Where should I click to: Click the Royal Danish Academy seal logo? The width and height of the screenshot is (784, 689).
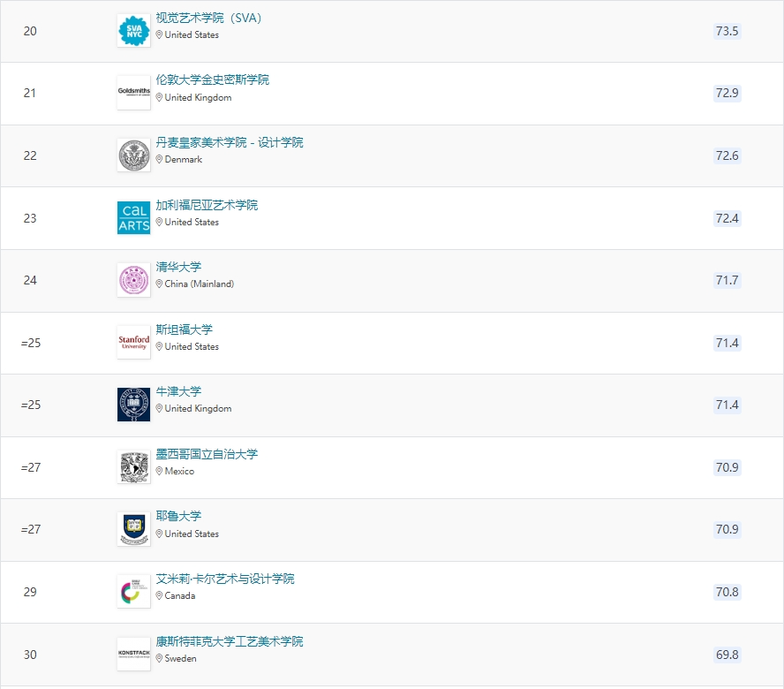click(133, 155)
